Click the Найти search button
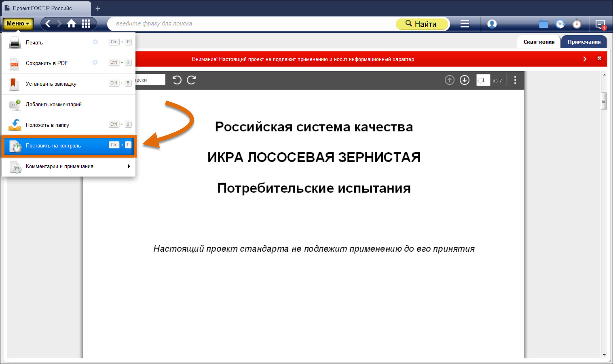Image resolution: width=613 pixels, height=364 pixels. click(422, 24)
